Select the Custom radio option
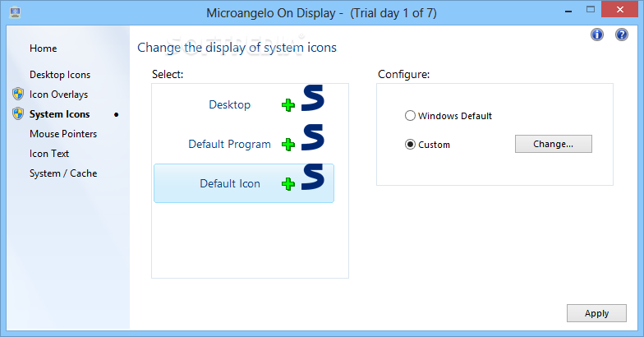Viewport: 644px width, 337px height. [x=411, y=145]
